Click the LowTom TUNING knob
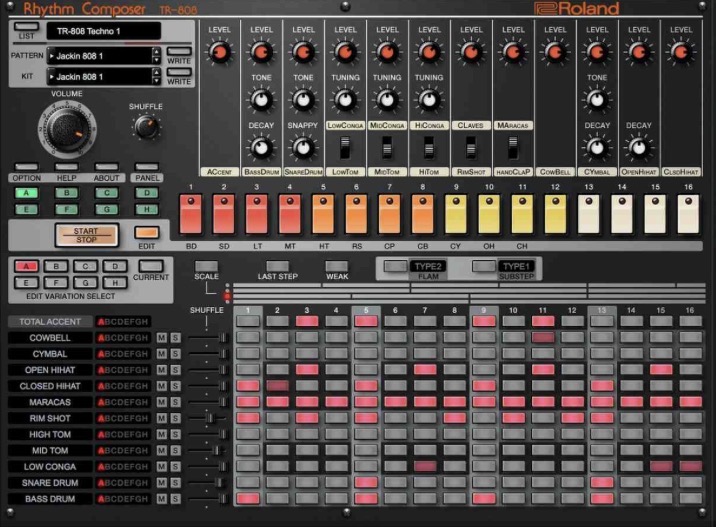Screen dimensions: 716x527 point(345,100)
